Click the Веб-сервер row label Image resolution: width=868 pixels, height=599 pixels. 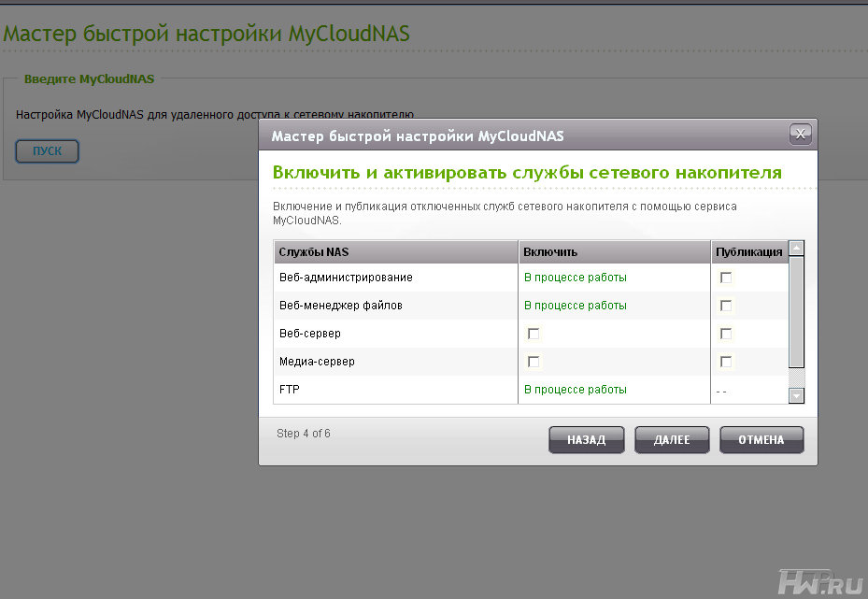coord(310,334)
